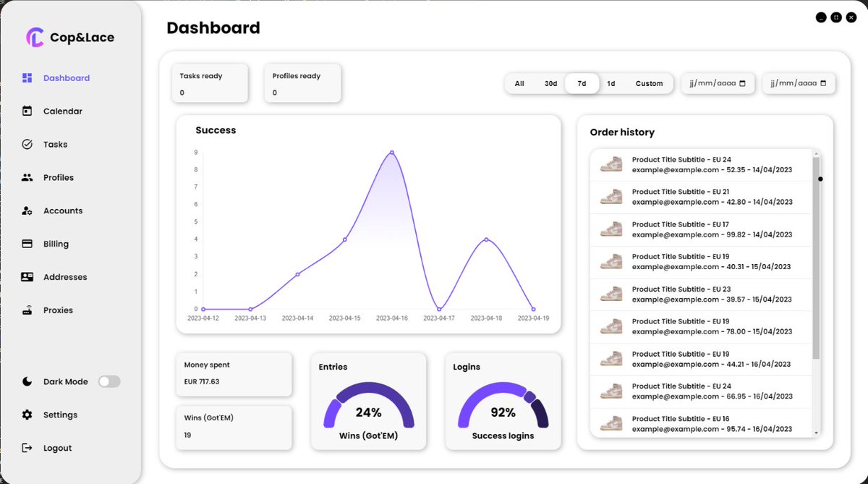Open the Dashboard menu item
868x484 pixels.
(x=67, y=78)
